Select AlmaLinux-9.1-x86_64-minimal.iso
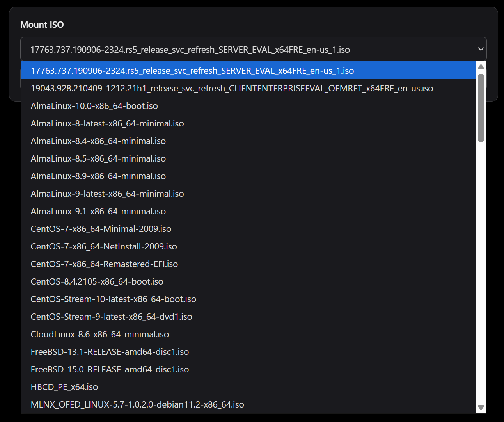This screenshot has width=504, height=422. coord(248,211)
